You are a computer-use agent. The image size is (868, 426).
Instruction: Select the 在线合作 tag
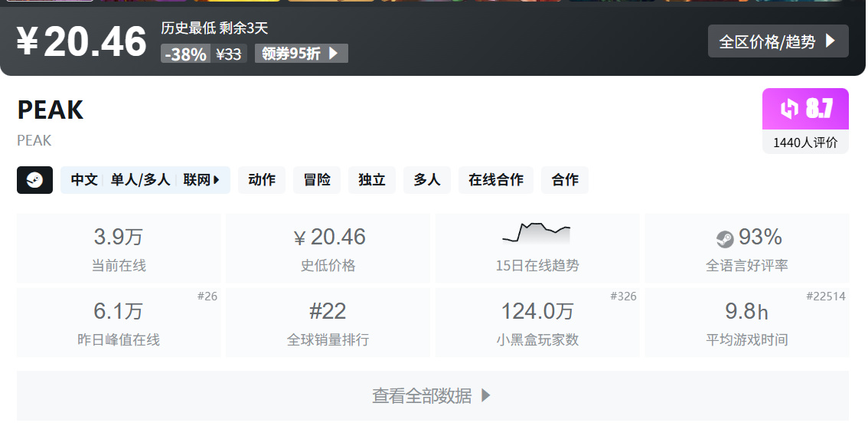click(496, 180)
